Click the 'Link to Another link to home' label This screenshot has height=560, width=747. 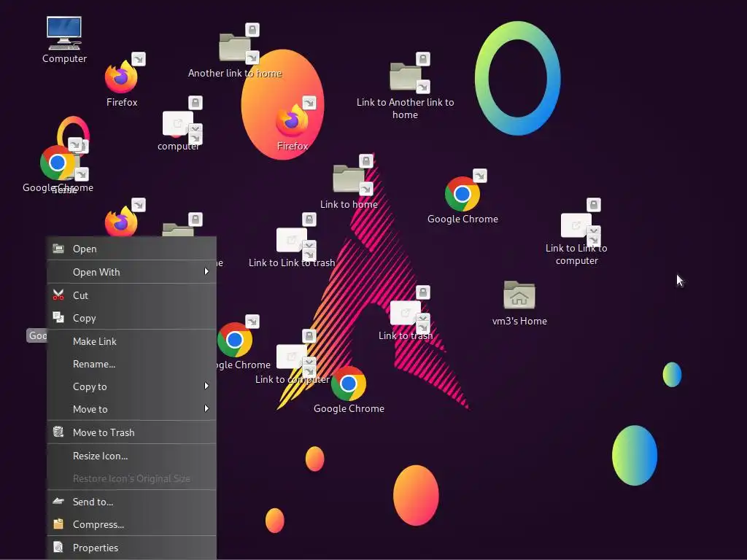point(406,108)
